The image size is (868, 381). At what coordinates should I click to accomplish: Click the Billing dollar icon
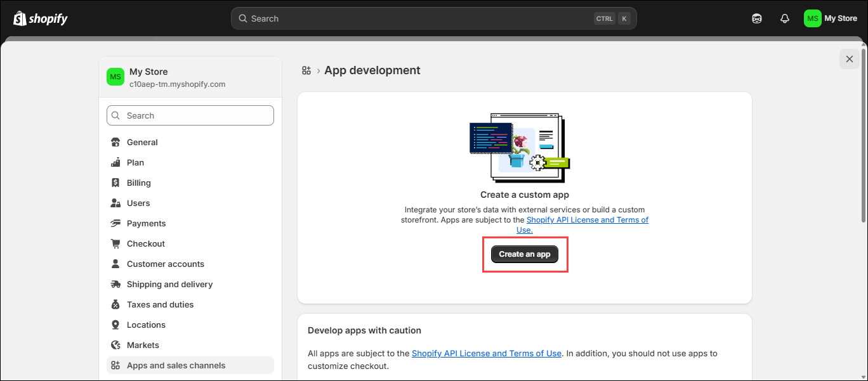115,183
